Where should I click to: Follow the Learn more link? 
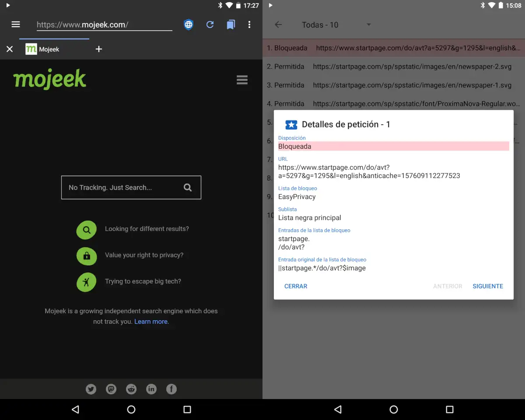[x=151, y=322]
